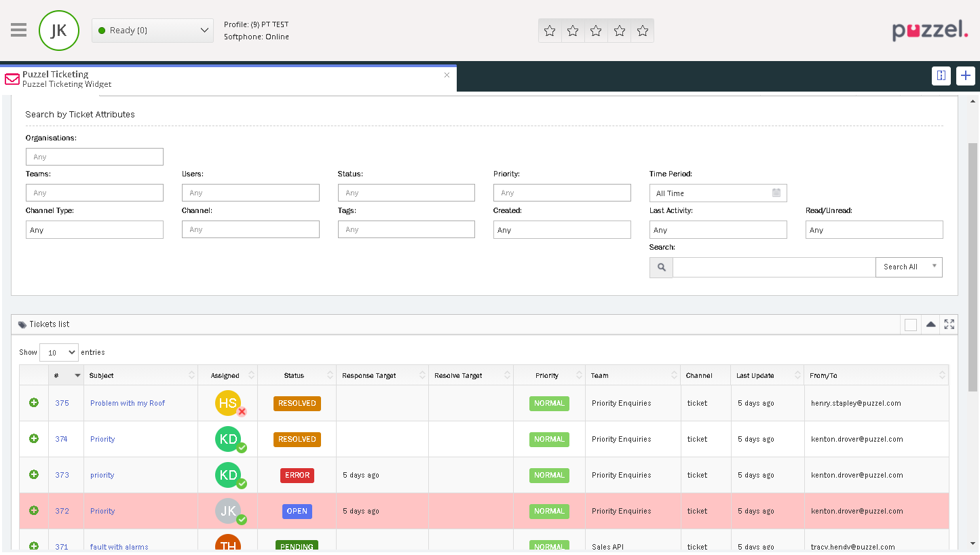Click the JK user avatar circle
Image resolution: width=980 pixels, height=555 pixels.
pyautogui.click(x=59, y=31)
